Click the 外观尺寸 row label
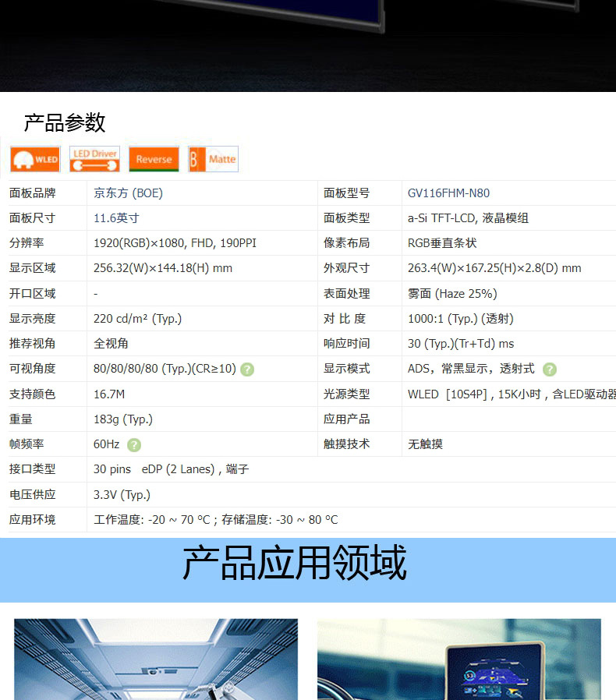Screen dimensions: 616x700 (x=346, y=268)
